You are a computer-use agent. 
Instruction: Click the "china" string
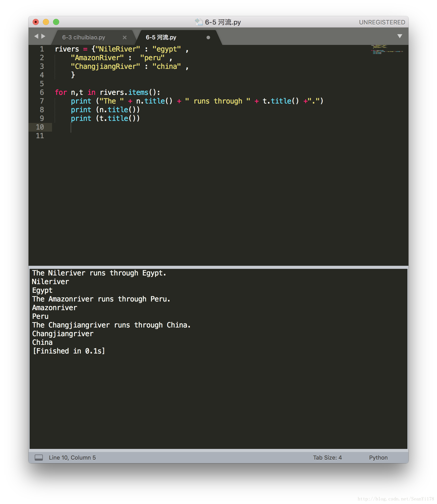(x=167, y=66)
